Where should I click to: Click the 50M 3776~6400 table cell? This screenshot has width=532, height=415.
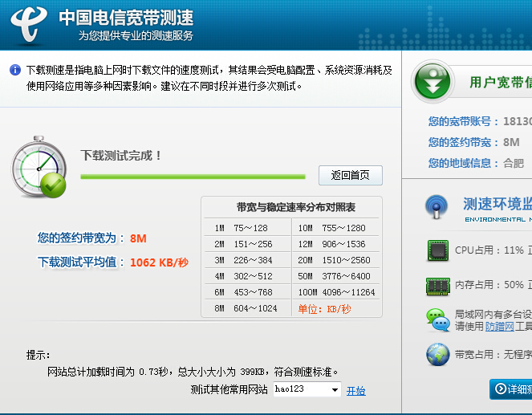click(335, 276)
